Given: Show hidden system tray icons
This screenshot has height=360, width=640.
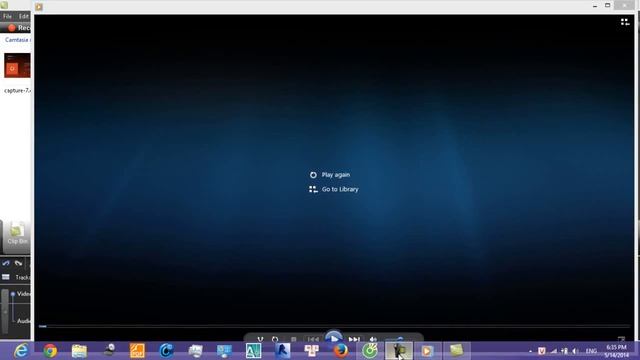Looking at the screenshot, I should click(x=530, y=351).
